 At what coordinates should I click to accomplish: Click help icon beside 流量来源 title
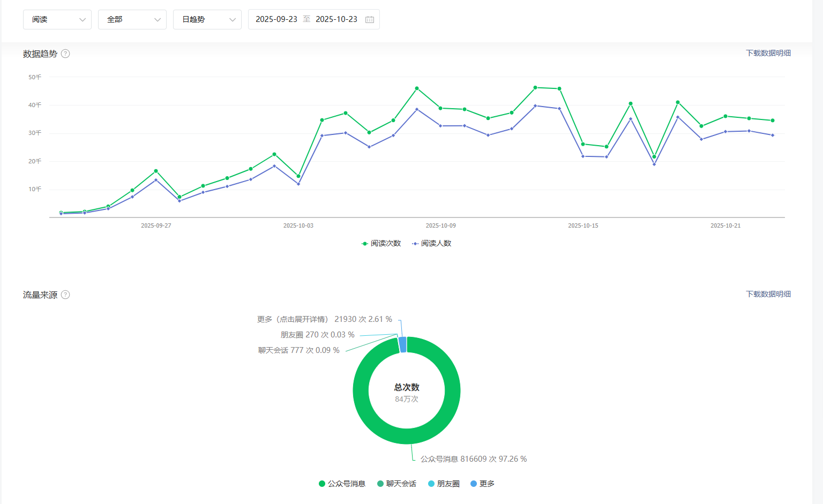click(65, 295)
